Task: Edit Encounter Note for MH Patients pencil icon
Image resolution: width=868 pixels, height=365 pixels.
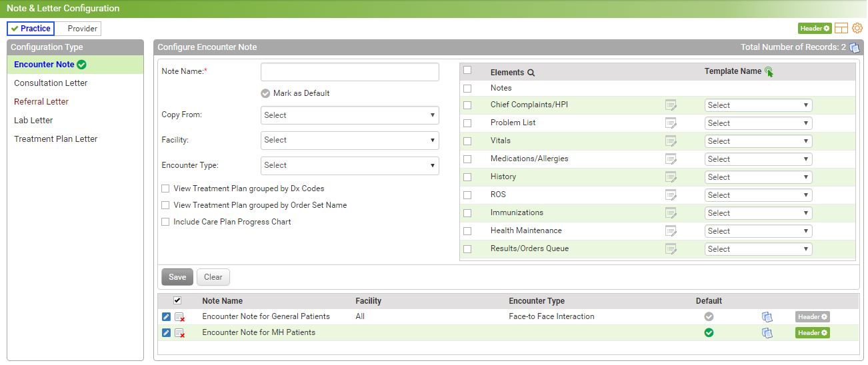Action: coord(167,333)
